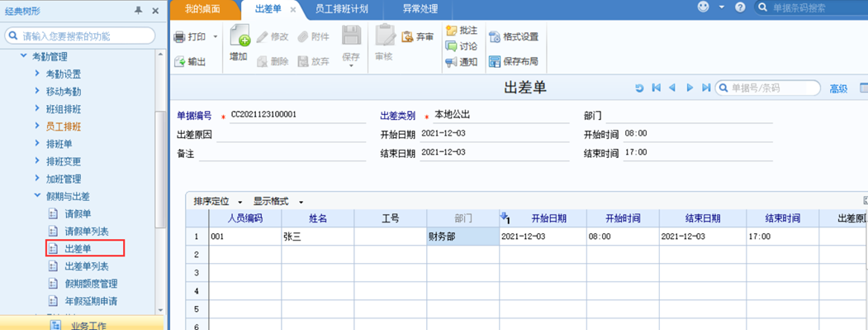This screenshot has height=330, width=868.
Task: Expand the 排班单 node
Action: tap(37, 144)
